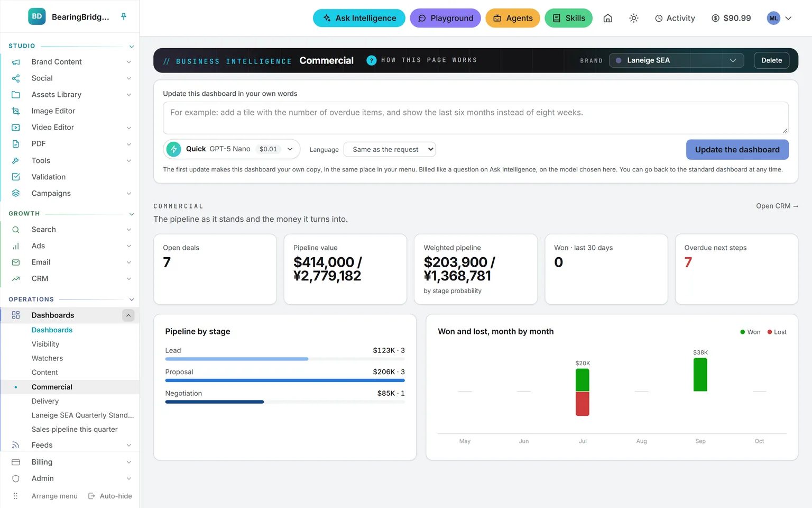Click the dashboard update text area
Viewport: 812px width, 508px height.
(x=476, y=118)
